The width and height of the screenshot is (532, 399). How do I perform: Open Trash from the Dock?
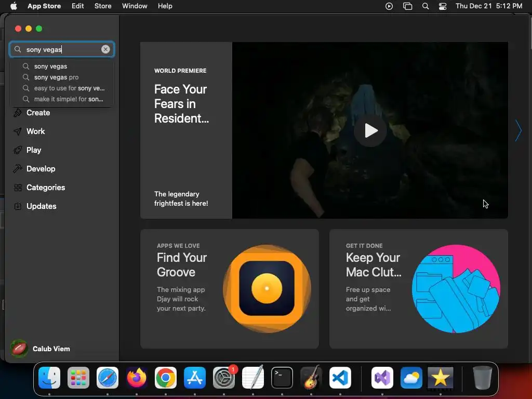click(x=483, y=378)
